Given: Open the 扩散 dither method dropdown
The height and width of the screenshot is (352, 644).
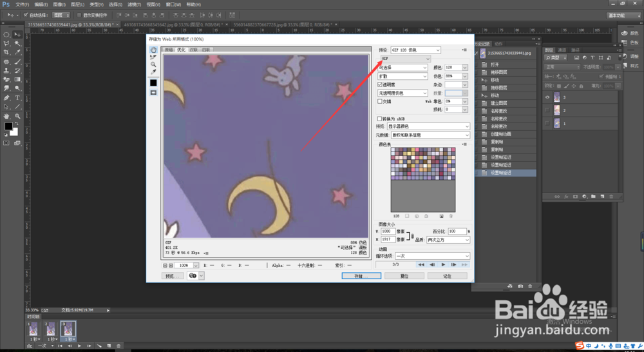Looking at the screenshot, I should pyautogui.click(x=402, y=76).
